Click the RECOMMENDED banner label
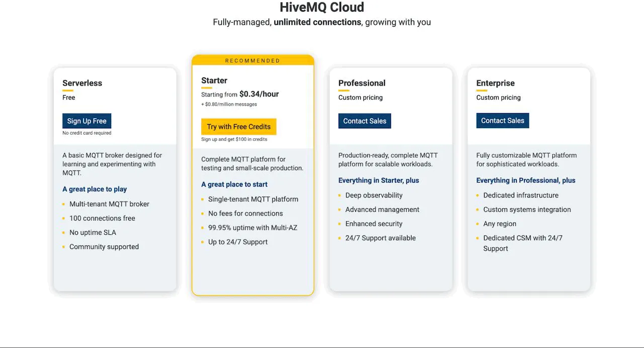Image resolution: width=644 pixels, height=348 pixels. (253, 60)
